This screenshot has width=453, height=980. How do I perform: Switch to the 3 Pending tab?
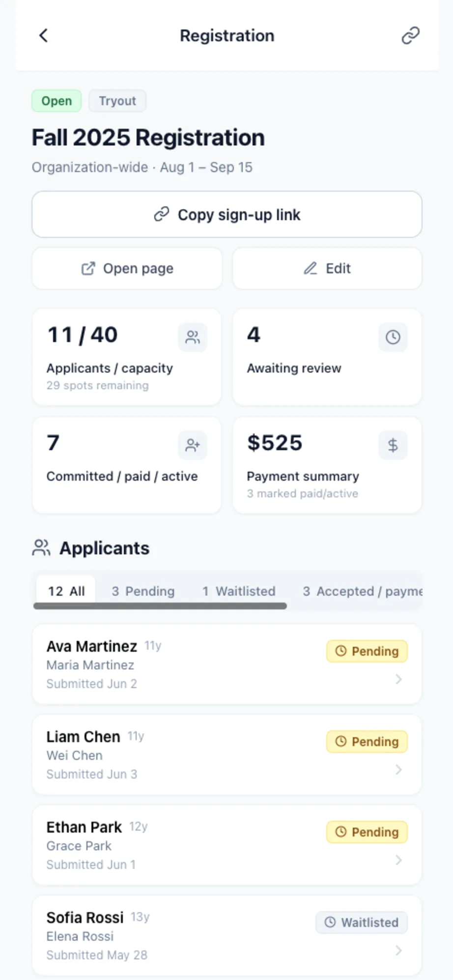143,591
